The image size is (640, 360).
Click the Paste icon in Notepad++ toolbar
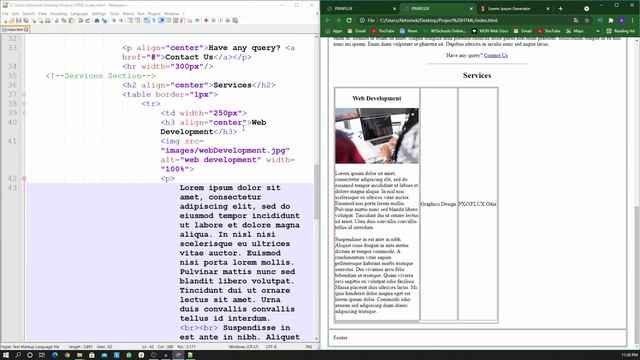click(x=70, y=20)
